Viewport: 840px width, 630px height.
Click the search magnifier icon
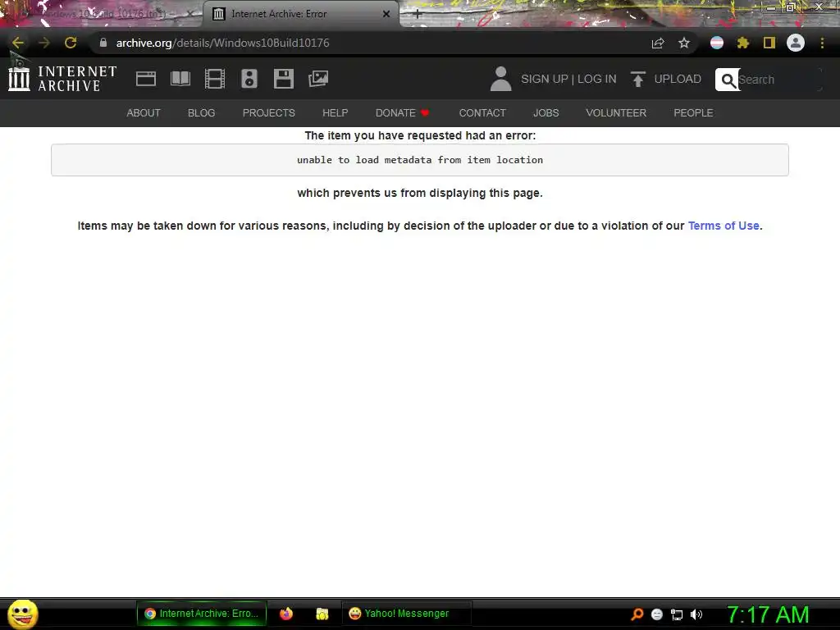coord(728,80)
